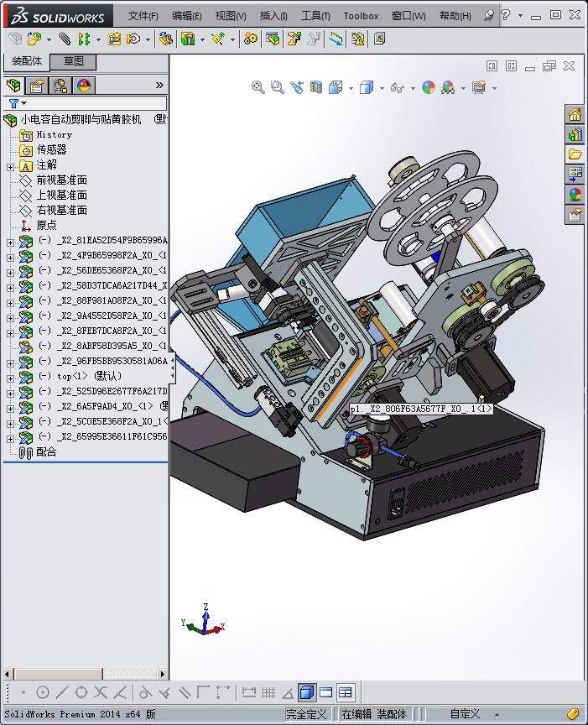Screen dimensions: 588x725
Task: Switch to the PropertyManager tab
Action: coord(37,86)
